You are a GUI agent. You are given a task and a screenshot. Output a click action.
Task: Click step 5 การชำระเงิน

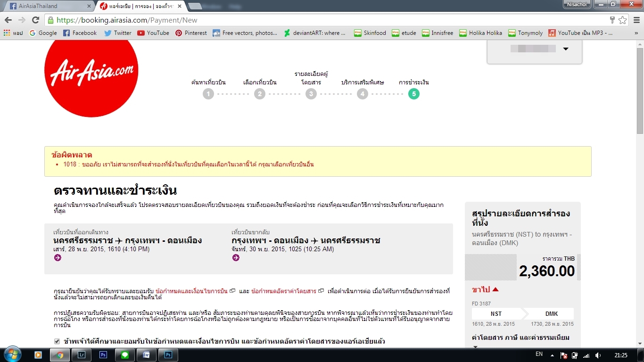413,94
